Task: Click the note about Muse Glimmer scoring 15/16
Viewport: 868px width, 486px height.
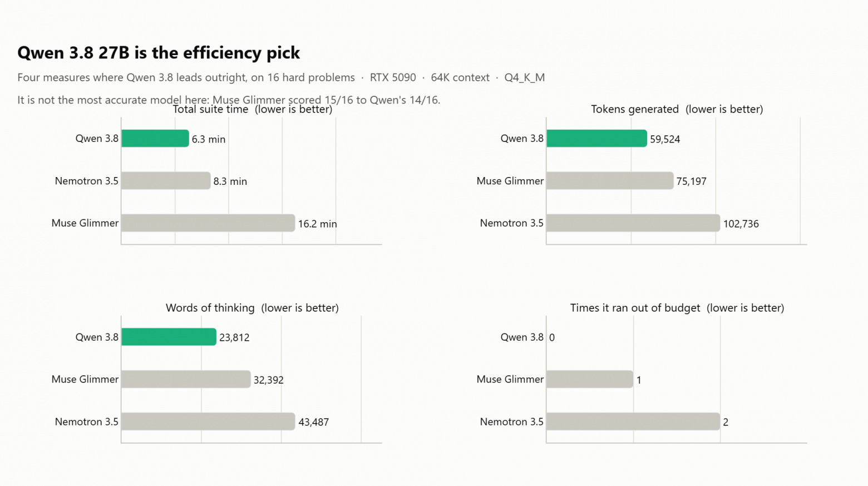Action: (229, 100)
